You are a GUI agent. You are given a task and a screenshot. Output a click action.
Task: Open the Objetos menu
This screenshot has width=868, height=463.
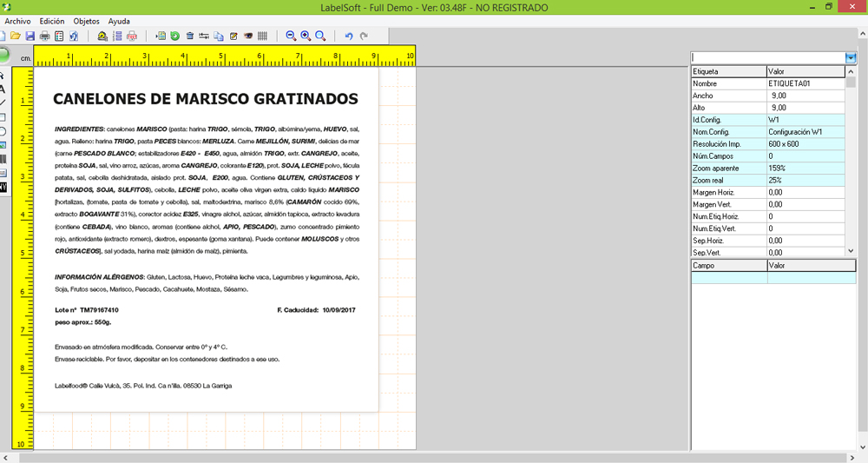[x=86, y=21]
